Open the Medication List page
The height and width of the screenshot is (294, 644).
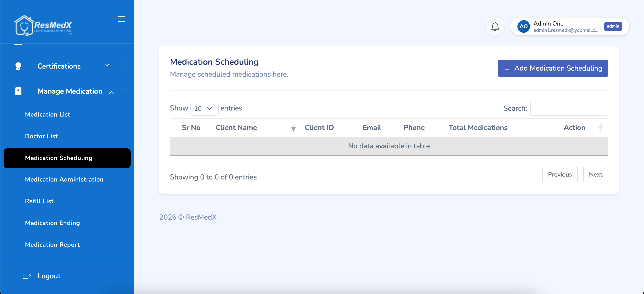[47, 115]
